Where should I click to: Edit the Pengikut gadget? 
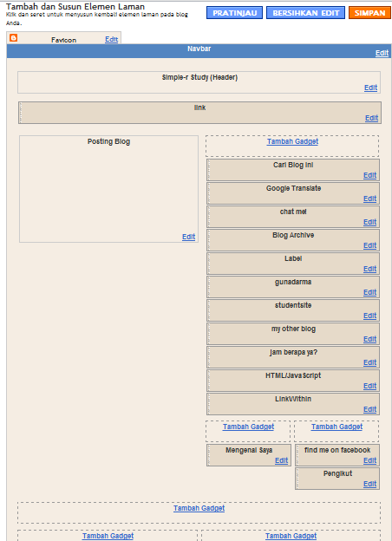[369, 484]
